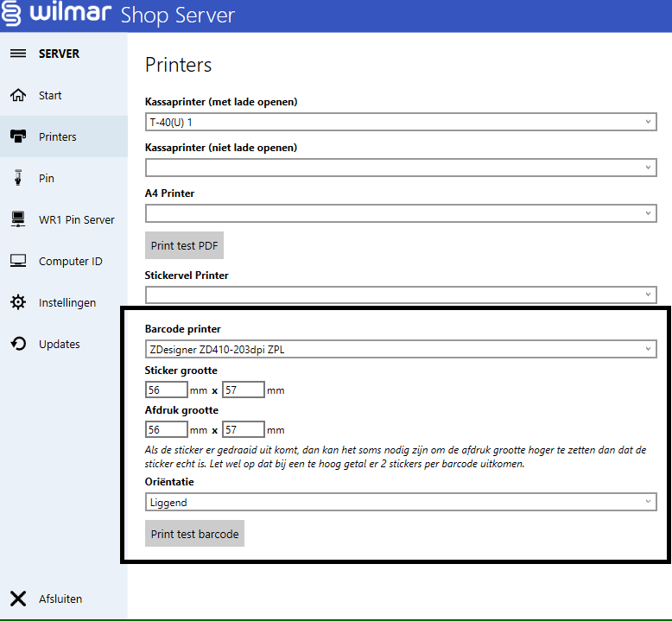Expand the Barcode printer dropdown
The height and width of the screenshot is (621, 672).
(x=400, y=349)
